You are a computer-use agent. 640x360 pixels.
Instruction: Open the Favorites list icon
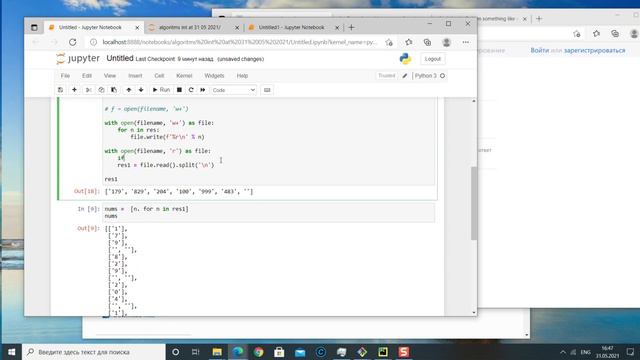409,42
